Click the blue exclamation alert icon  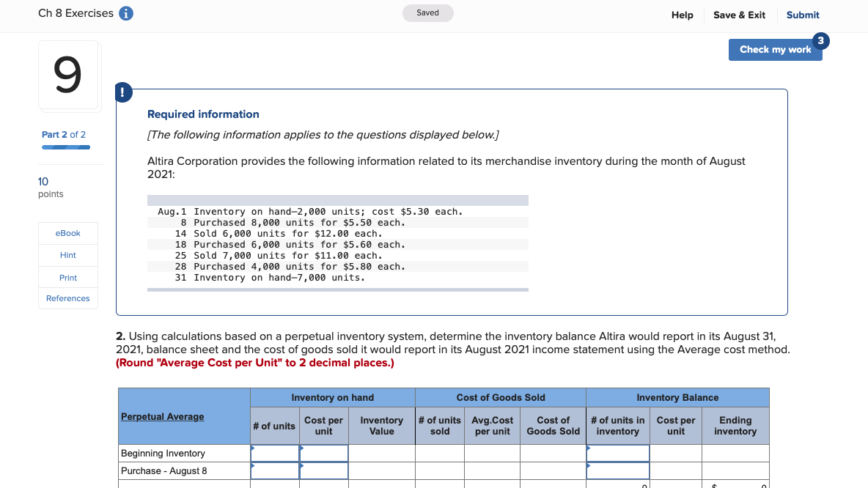[122, 92]
